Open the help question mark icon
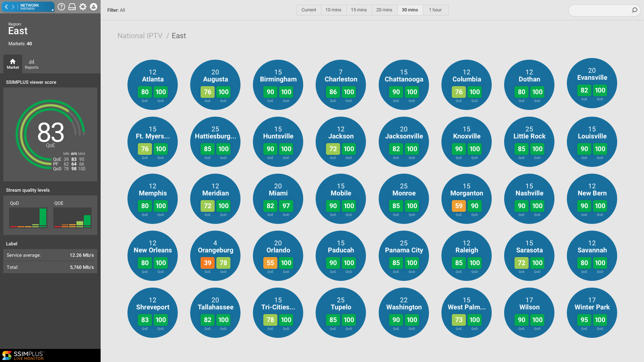The image size is (644, 362). (x=61, y=7)
